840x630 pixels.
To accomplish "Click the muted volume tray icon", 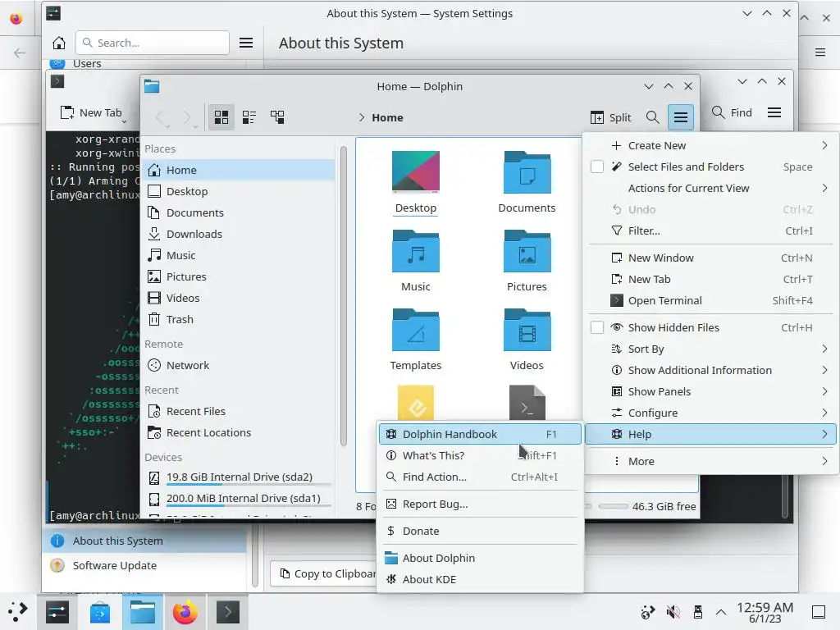I will click(x=673, y=612).
